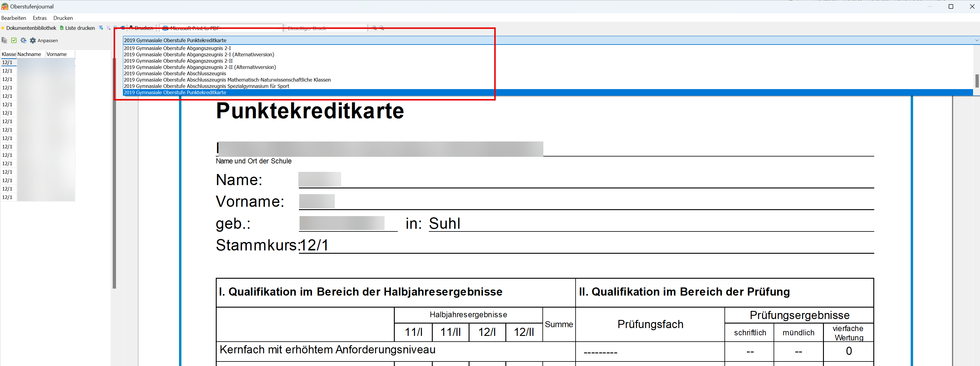Click the 11/I semester column header
The height and width of the screenshot is (366, 980).
(413, 332)
